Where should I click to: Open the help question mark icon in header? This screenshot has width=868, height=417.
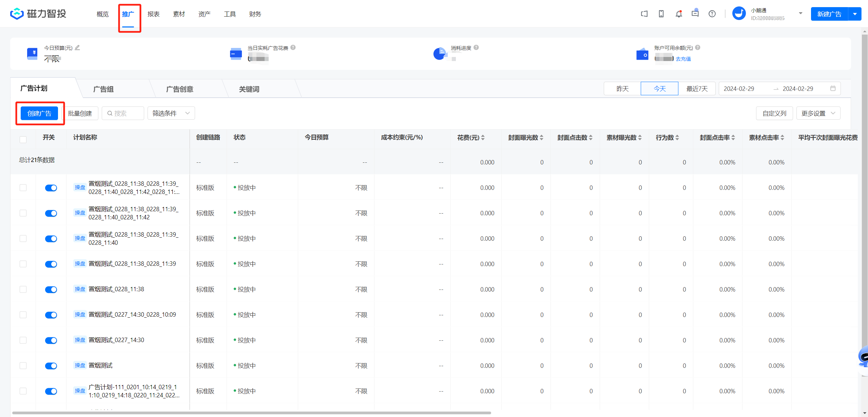(x=712, y=14)
